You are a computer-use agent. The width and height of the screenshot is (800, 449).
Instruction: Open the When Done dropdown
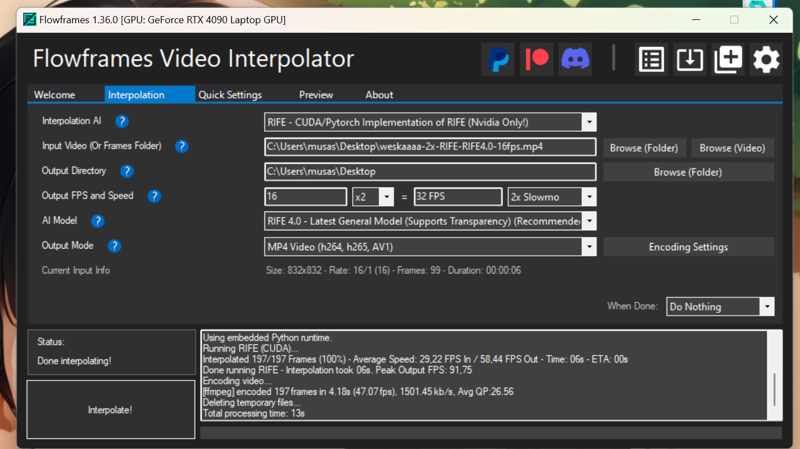767,307
